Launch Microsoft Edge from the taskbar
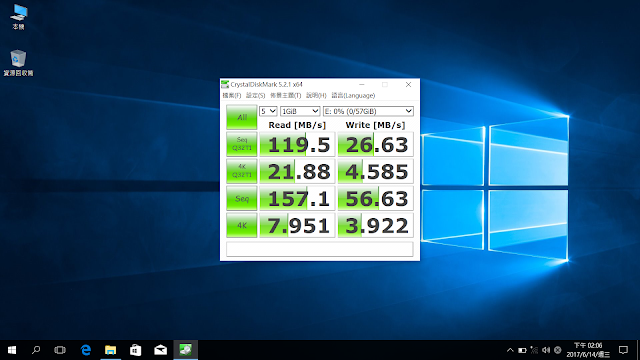 pos(86,350)
